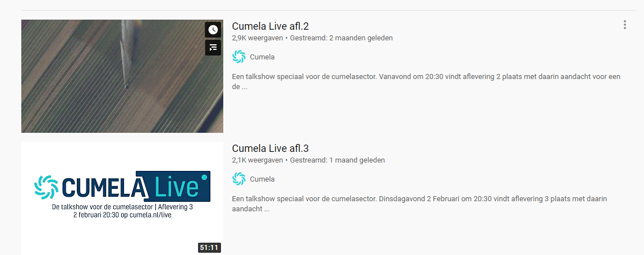Open three-dot menu for Cumela Live afl.2
644x255 pixels.
click(x=624, y=25)
